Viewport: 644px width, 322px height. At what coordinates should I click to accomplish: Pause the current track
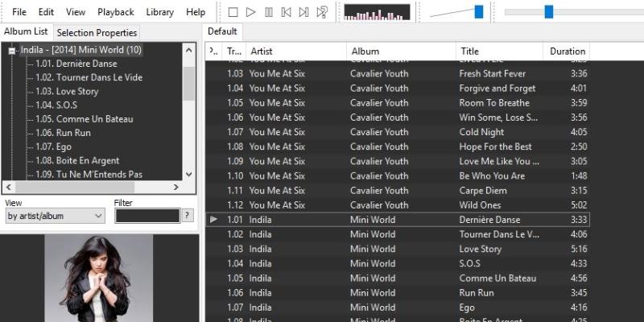point(269,12)
